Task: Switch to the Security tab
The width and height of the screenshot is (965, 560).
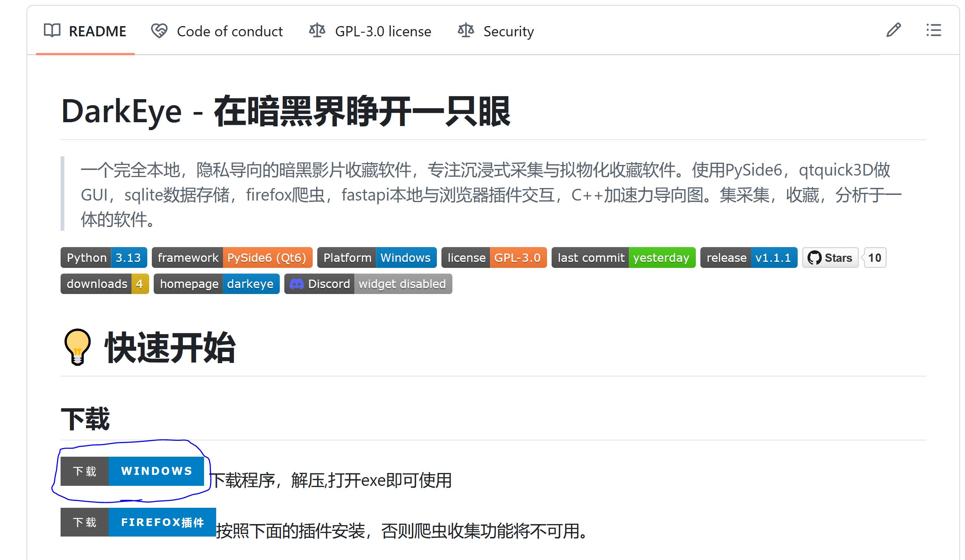Action: tap(508, 31)
